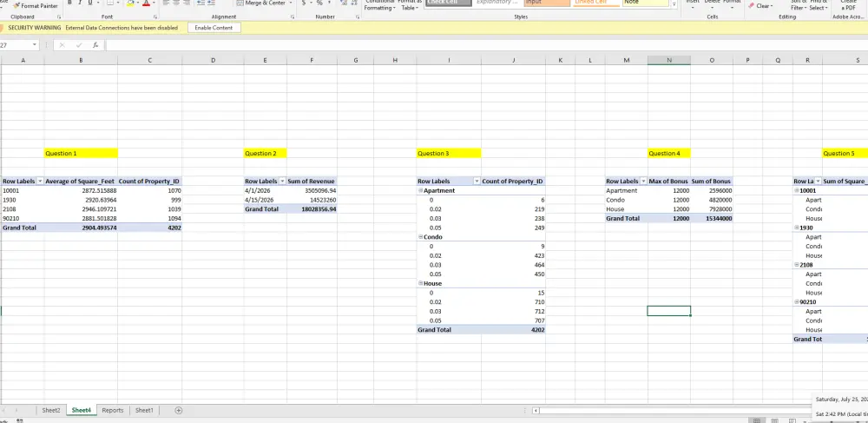Apply percent style
Viewport: 868px width, 423px height.
tap(319, 3)
